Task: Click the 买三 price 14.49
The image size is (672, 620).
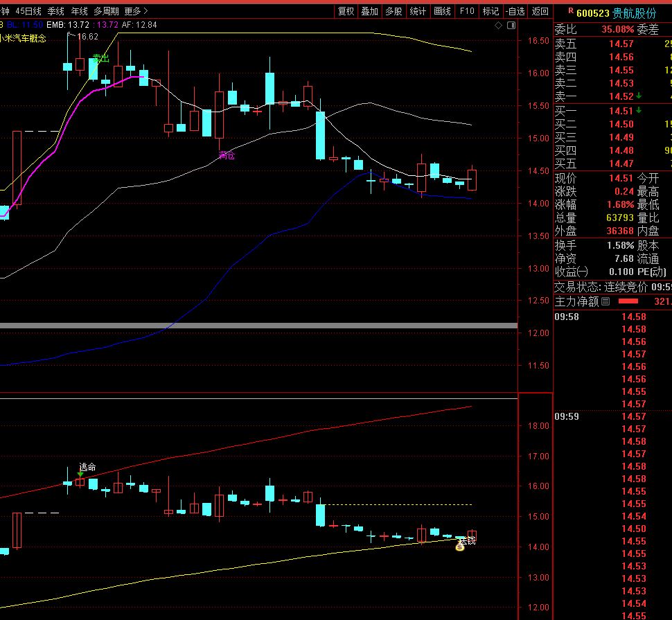Action: pos(621,138)
